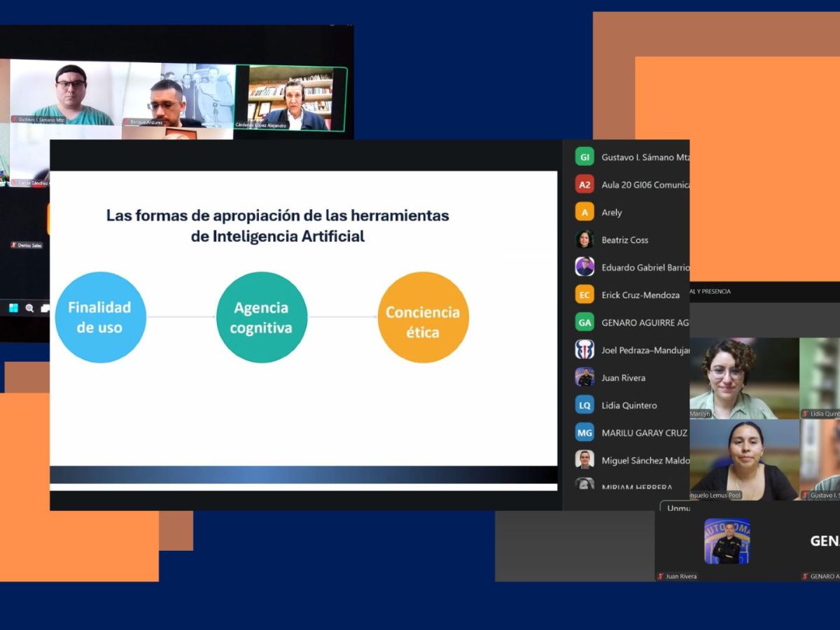
Task: Select Beatriz Coss in participants list
Action: click(626, 239)
